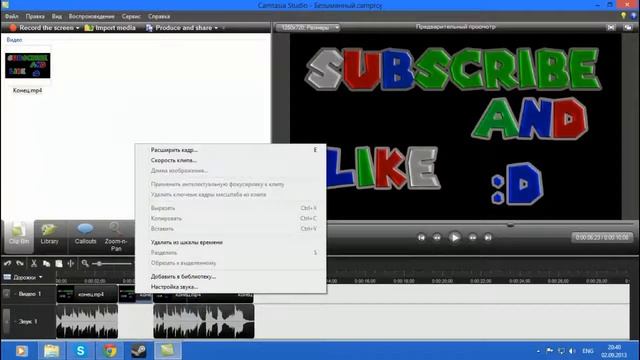Open Steam from taskbar
The image size is (640, 360).
tap(139, 351)
